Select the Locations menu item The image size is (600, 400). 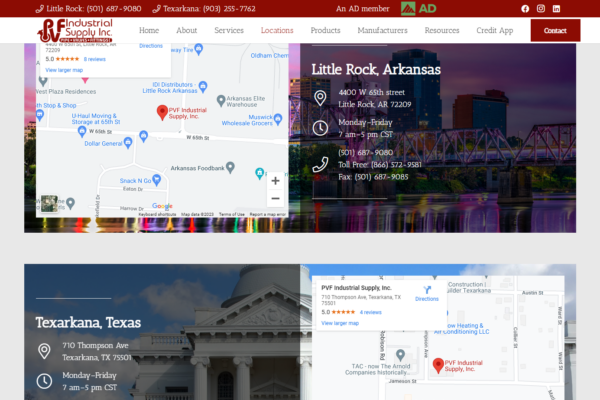pyautogui.click(x=277, y=30)
